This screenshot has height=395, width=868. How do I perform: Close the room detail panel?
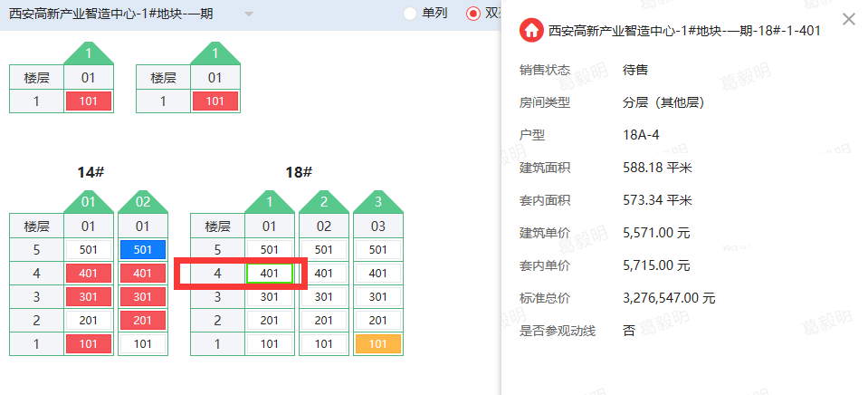(848, 19)
